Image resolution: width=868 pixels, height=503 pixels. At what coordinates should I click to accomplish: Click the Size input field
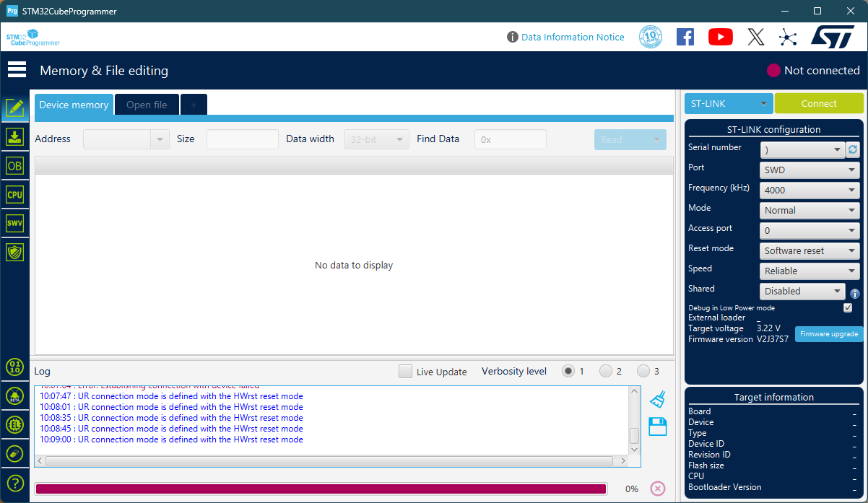click(243, 139)
